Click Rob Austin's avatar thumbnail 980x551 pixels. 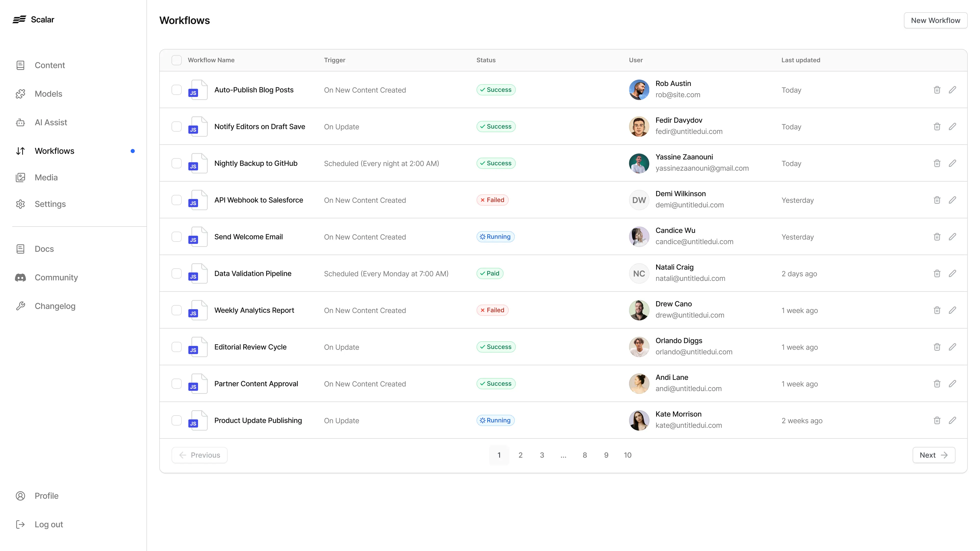click(x=639, y=90)
